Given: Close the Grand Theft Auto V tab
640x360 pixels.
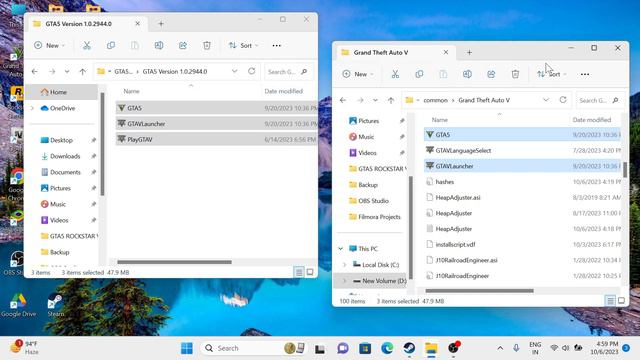Looking at the screenshot, I should [446, 52].
